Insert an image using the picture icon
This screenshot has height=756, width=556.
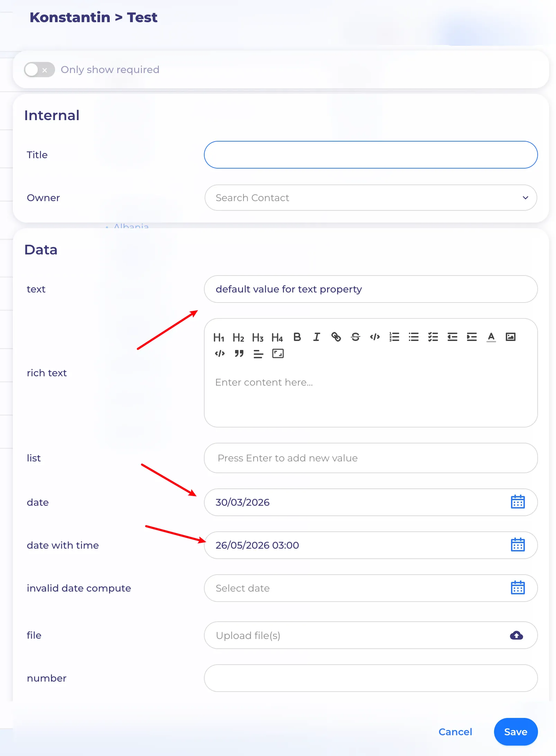pos(510,337)
